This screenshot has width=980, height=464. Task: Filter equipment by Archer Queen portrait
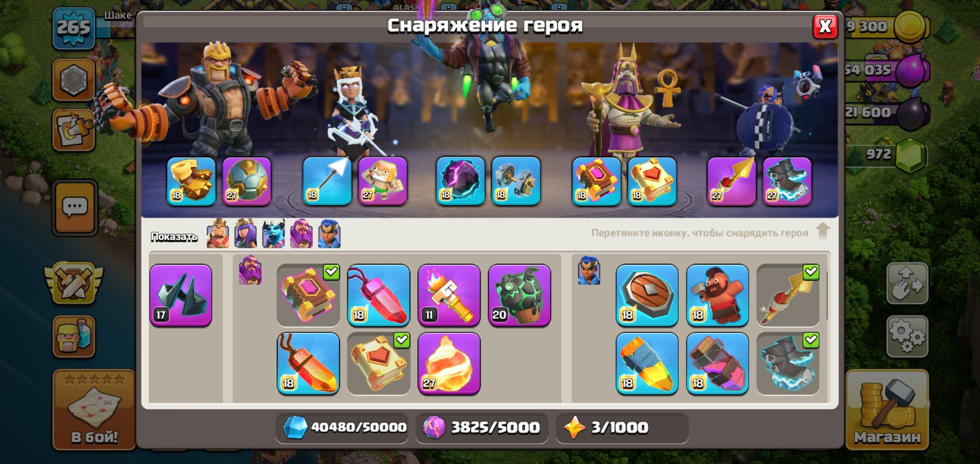pyautogui.click(x=245, y=234)
